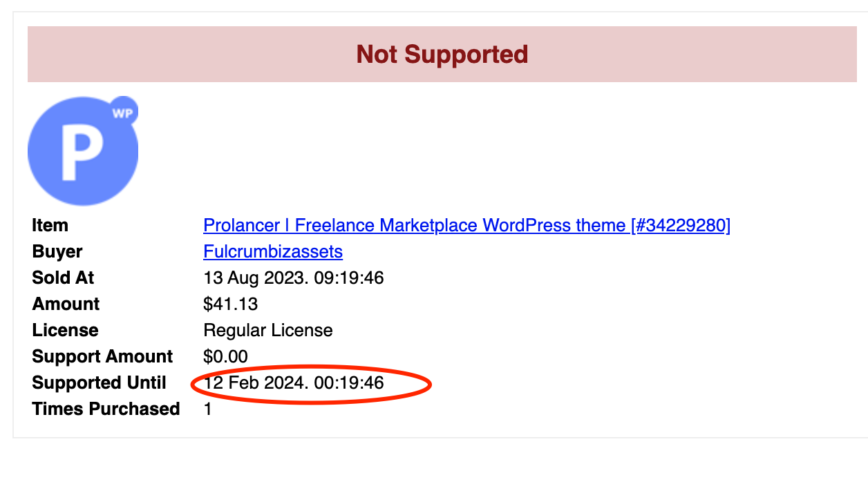
Task: Click the Not Supported status banner
Action: [x=442, y=54]
